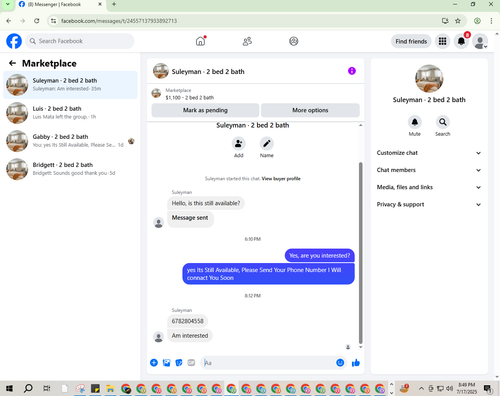Click the chat scrollbar thumb
The height and width of the screenshot is (396, 500).
click(361, 253)
